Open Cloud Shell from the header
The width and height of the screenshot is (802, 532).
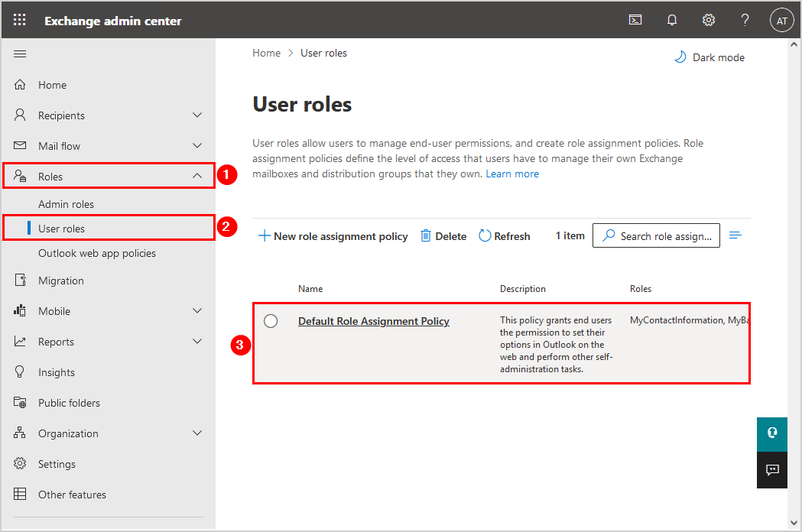click(x=635, y=21)
